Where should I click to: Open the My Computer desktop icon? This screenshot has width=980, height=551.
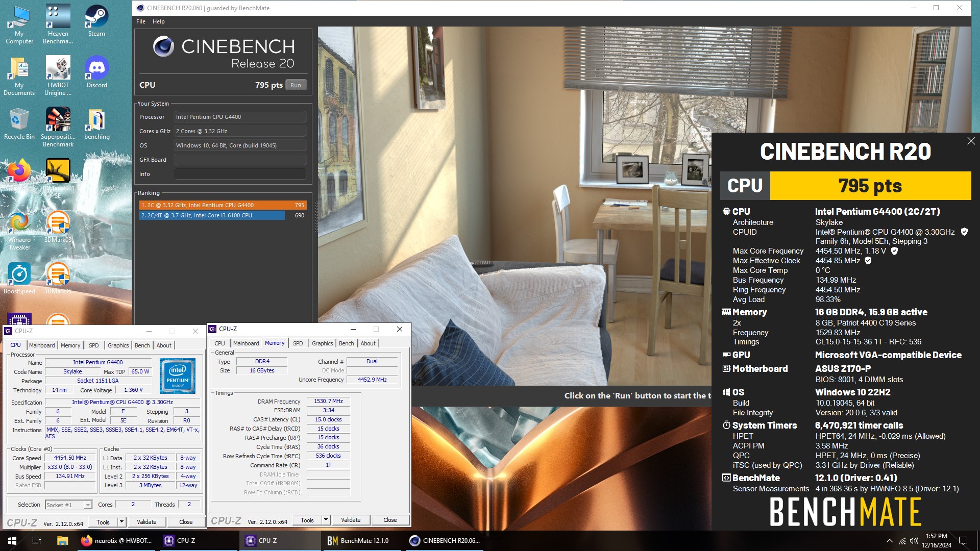point(19,24)
